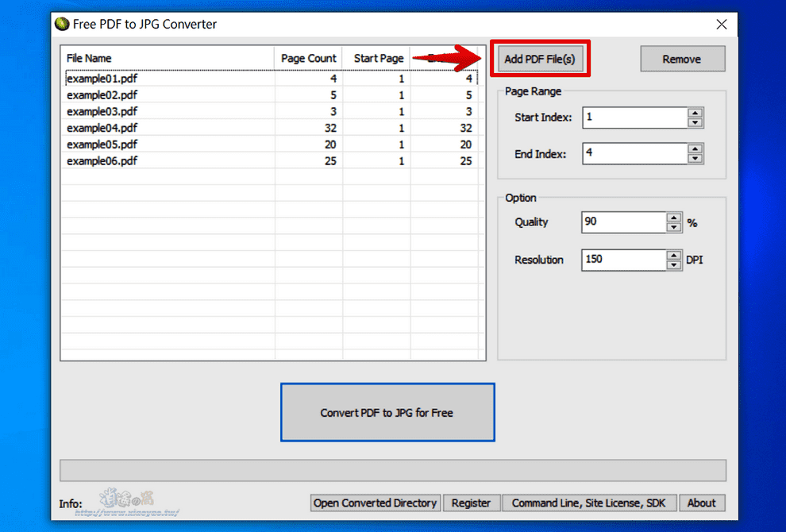The image size is (786, 532).
Task: Increment the Start Index value
Action: (x=695, y=114)
